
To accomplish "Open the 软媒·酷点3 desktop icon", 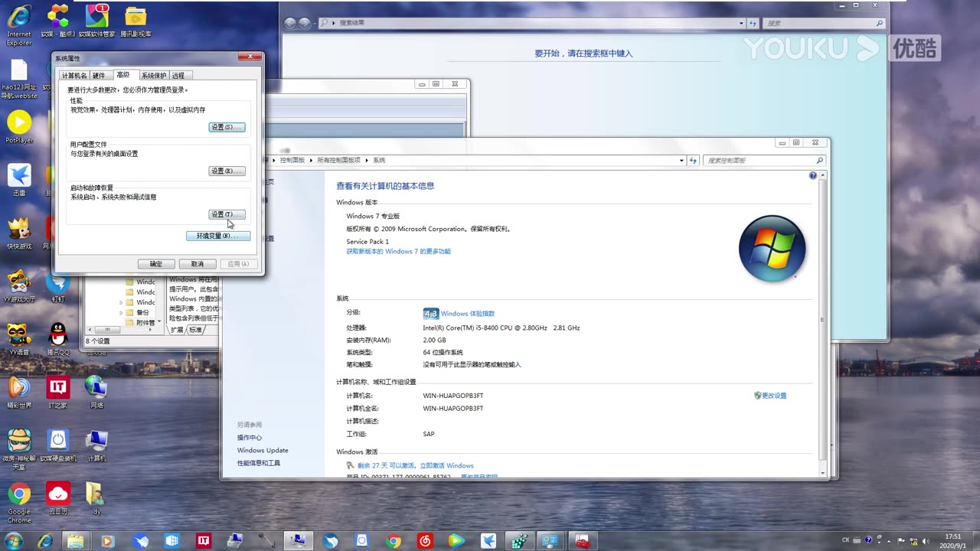I will tap(58, 21).
